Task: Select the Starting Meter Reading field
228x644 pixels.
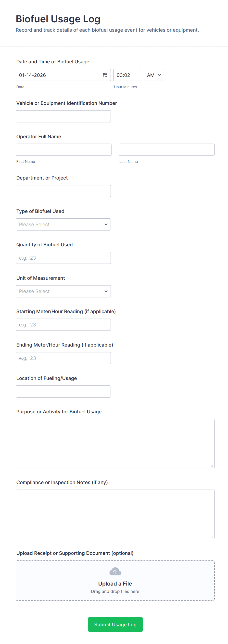Action: 63,324
